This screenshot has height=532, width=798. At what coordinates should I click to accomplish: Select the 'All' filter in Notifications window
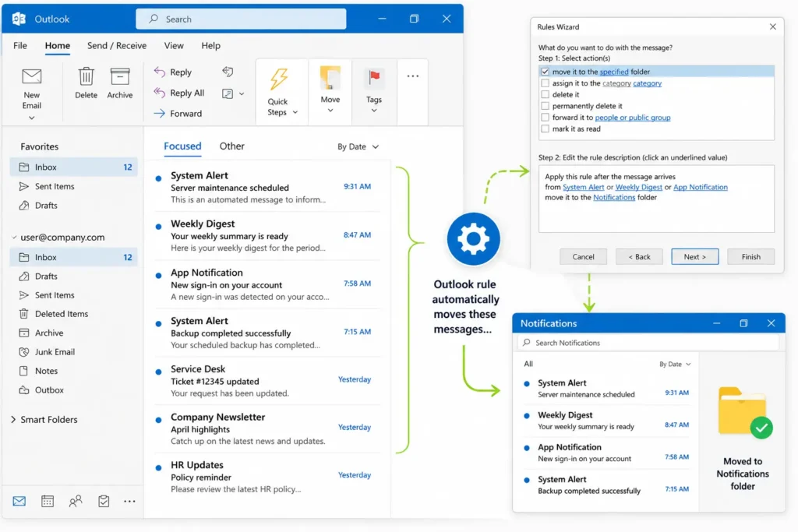click(528, 365)
